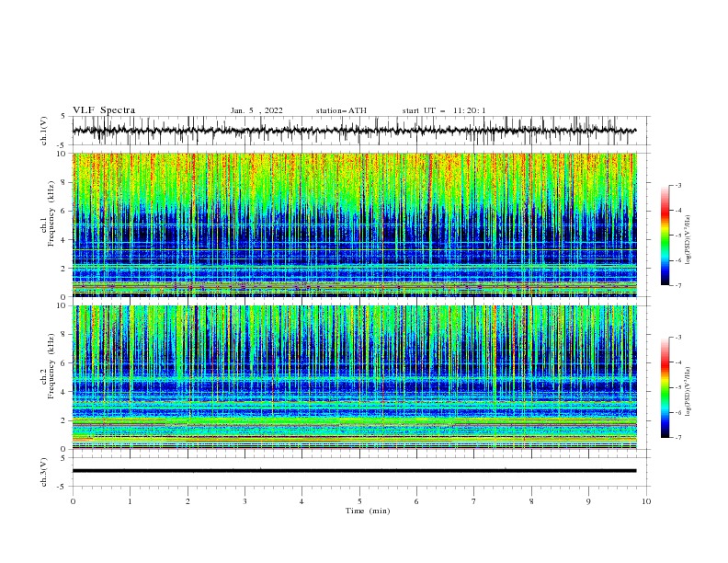Click the "-3" tick on ch.2 color bar
This screenshot has height=563, width=728.
[x=678, y=338]
